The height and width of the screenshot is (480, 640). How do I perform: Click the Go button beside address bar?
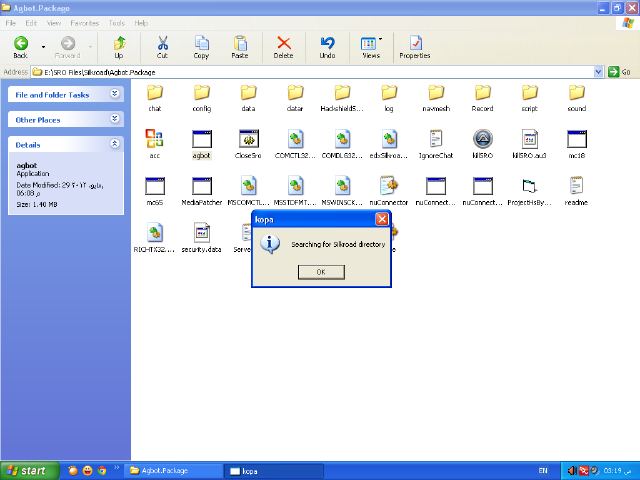pos(620,72)
